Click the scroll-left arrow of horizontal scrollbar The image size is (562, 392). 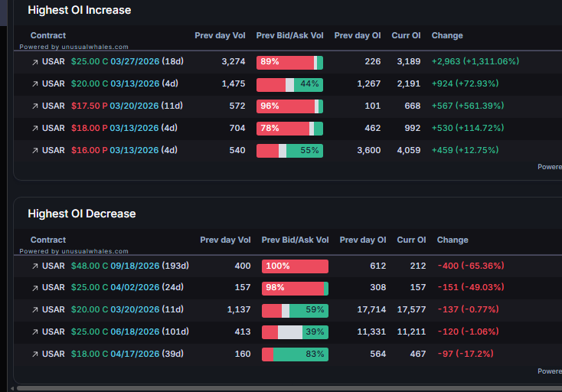pos(12,388)
